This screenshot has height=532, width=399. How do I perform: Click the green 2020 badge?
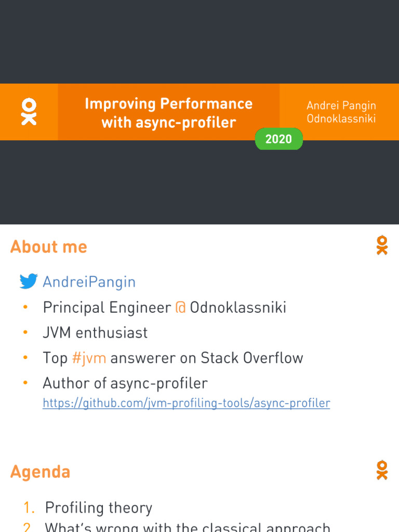[x=278, y=139]
